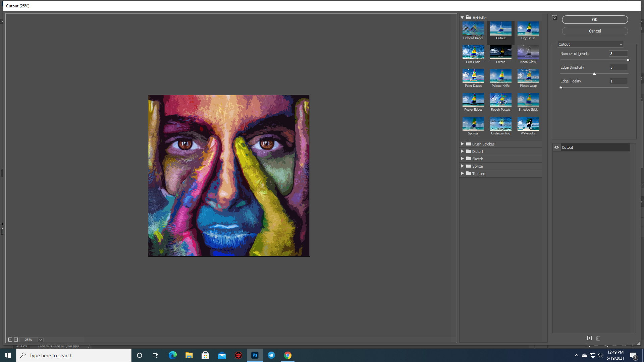Pick the Palette Knife filter
644x362 pixels.
500,78
